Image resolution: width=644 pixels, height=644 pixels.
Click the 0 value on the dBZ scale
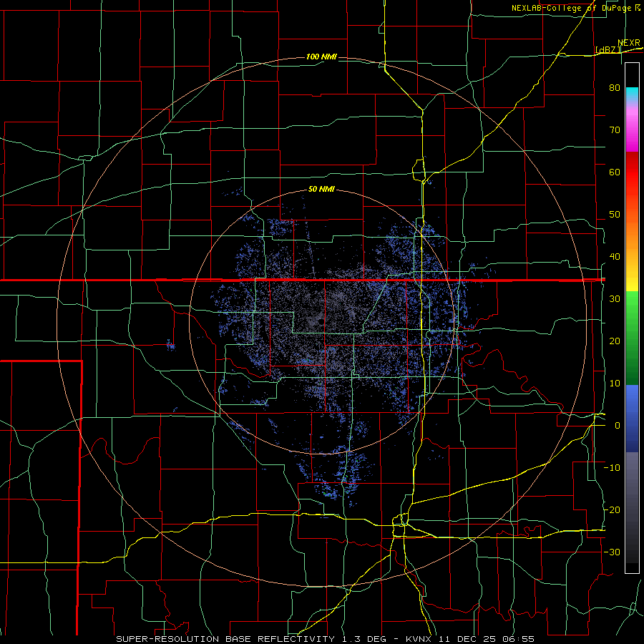coord(618,426)
